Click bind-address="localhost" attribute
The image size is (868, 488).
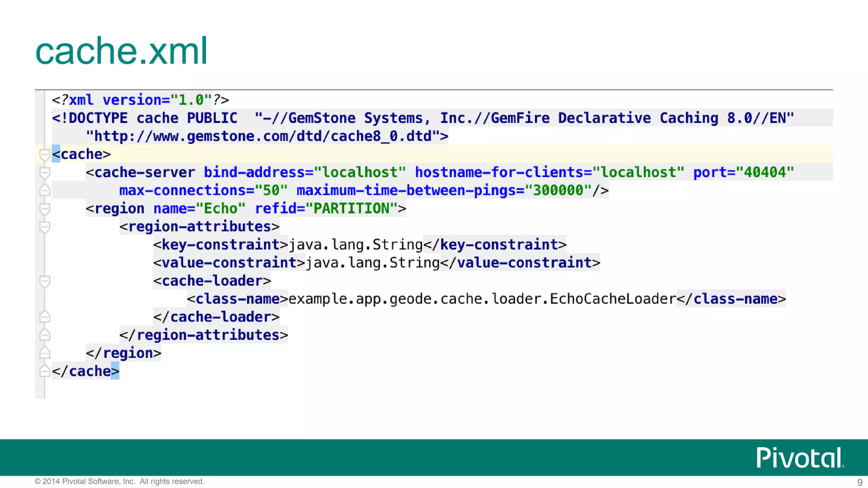pos(305,172)
